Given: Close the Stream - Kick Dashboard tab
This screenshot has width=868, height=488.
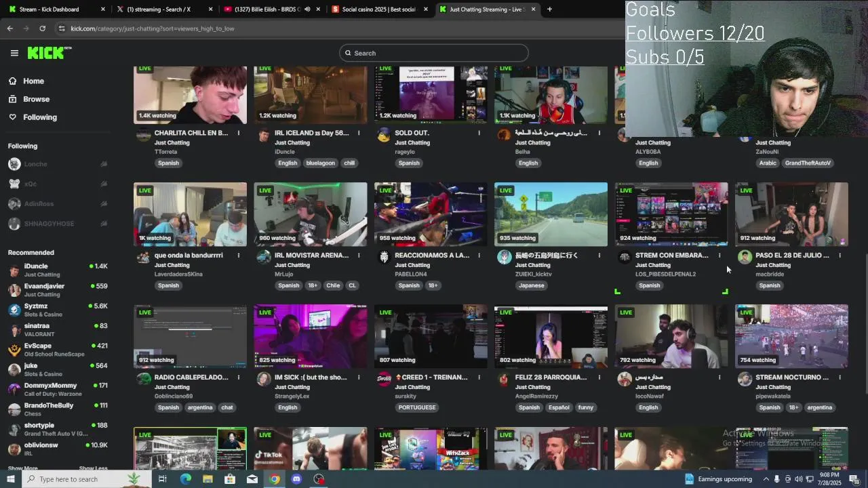Looking at the screenshot, I should [103, 9].
